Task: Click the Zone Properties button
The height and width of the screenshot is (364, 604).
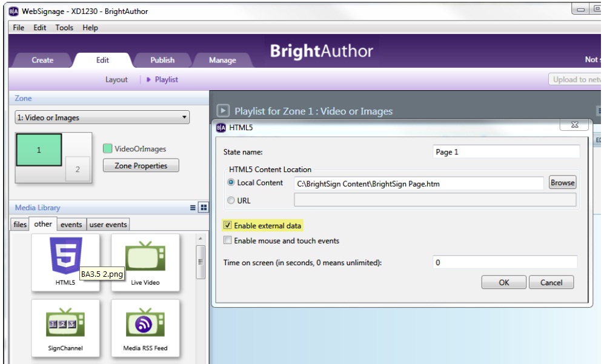Action: point(141,166)
